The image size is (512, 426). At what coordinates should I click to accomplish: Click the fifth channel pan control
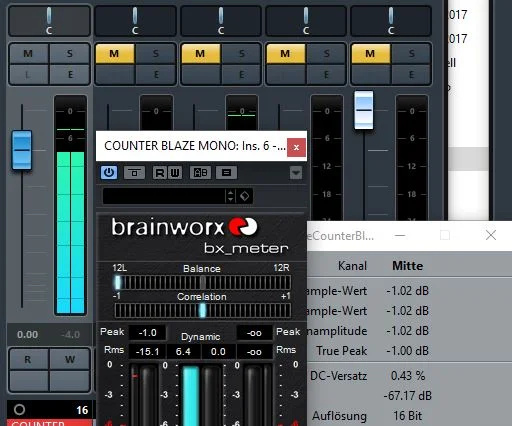pyautogui.click(x=391, y=21)
